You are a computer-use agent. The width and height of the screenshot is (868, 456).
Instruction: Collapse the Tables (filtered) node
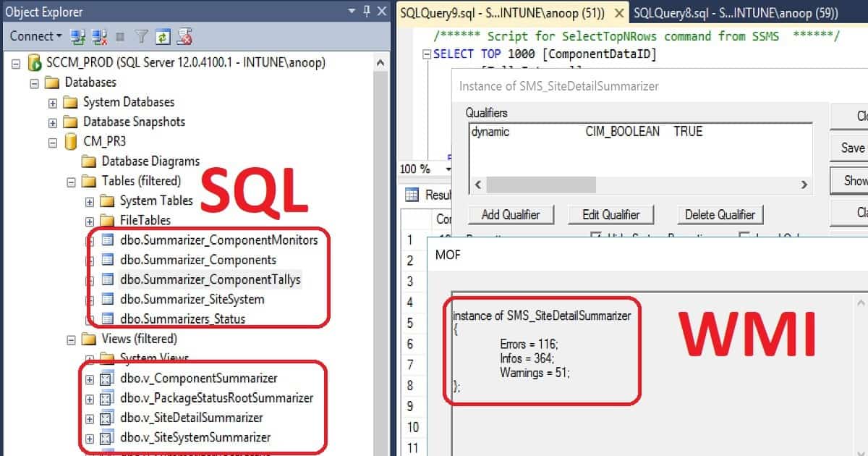71,181
